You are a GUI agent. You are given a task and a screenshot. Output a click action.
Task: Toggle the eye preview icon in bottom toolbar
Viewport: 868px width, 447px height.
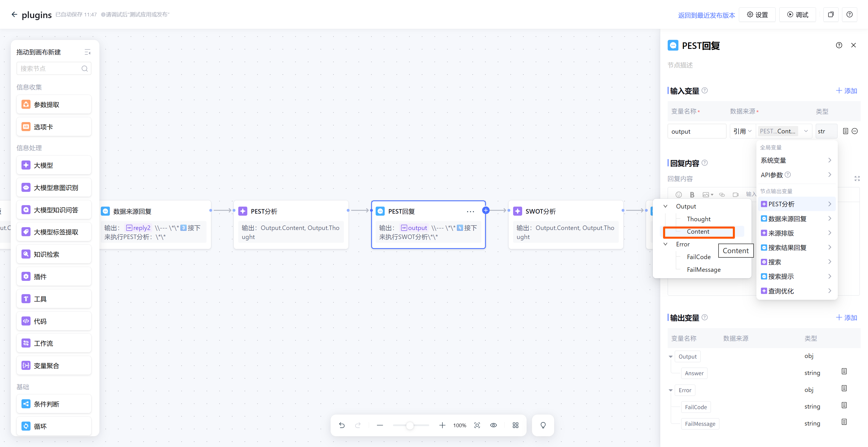(493, 425)
